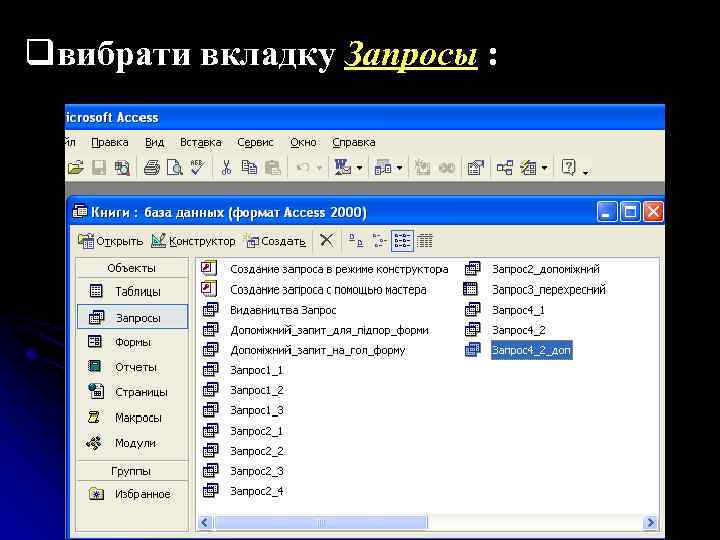Open the Справка menu

[x=354, y=142]
